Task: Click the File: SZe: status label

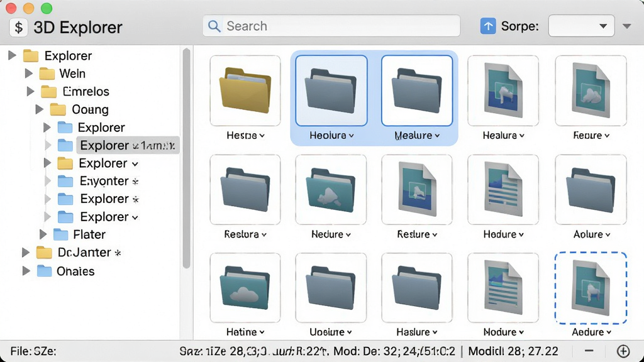Action: tap(33, 351)
